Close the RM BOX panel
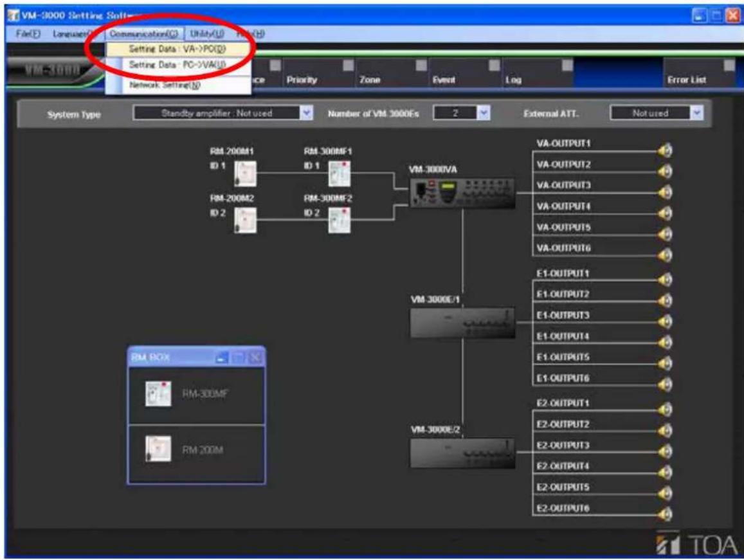 pos(256,358)
